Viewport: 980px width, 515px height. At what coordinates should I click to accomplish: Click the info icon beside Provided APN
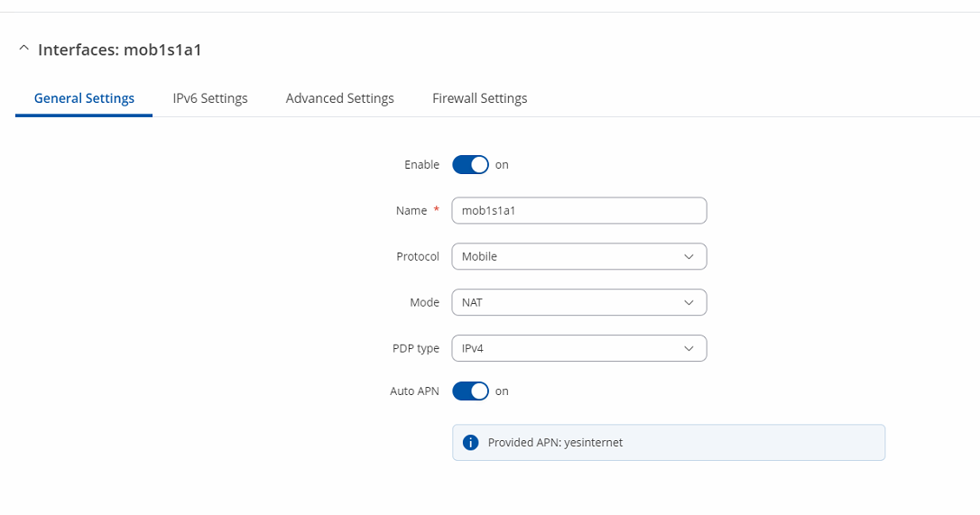470,443
